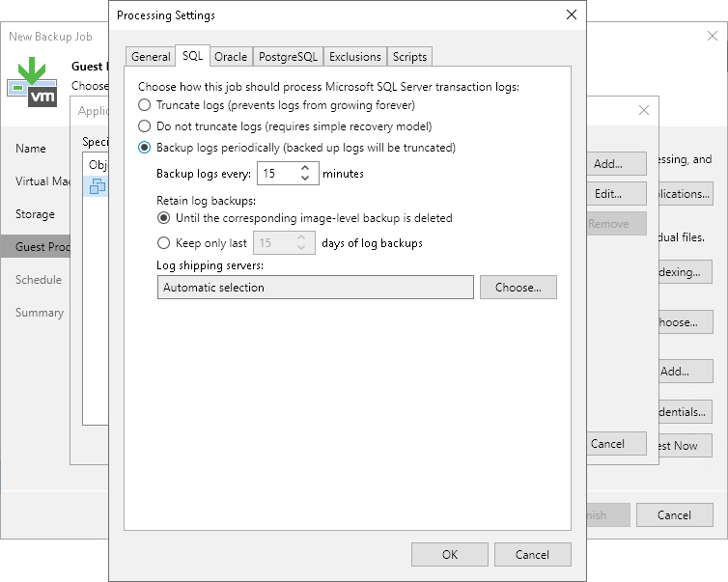The height and width of the screenshot is (582, 728).
Task: Click the partially hidden Applications button
Action: pos(686,194)
